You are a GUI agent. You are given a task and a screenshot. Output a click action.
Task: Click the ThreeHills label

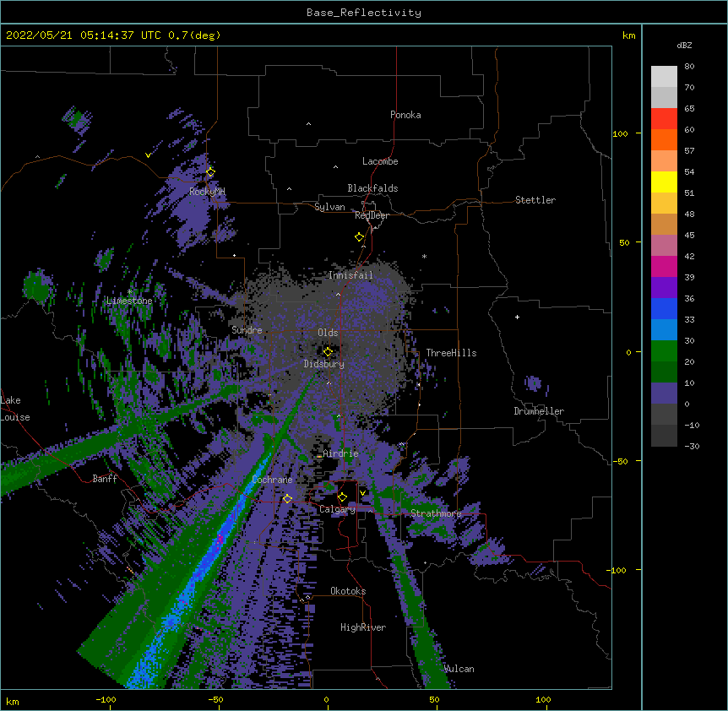click(451, 353)
